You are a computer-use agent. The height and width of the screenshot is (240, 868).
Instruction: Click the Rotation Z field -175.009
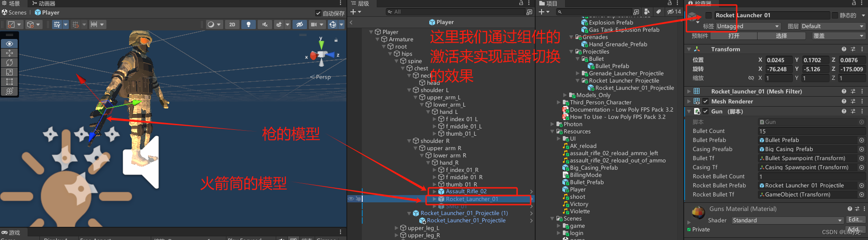click(852, 69)
